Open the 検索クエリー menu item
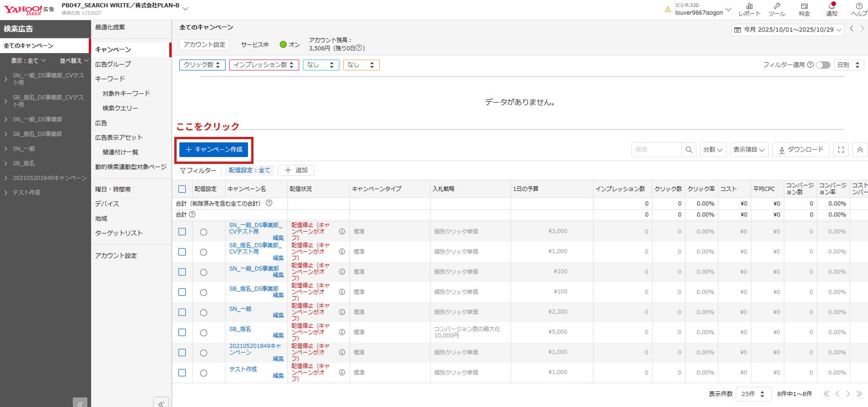 (120, 108)
